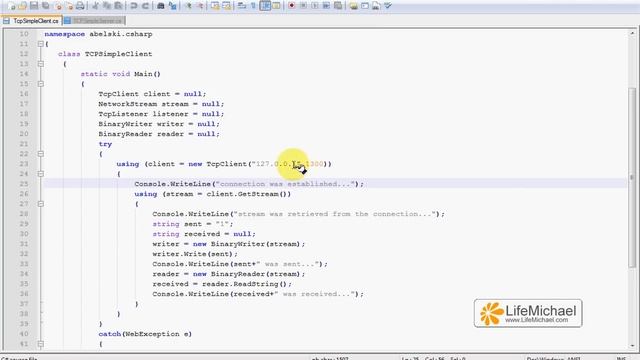
Task: Open Find with the binoculars icon
Action: pyautogui.click(x=161, y=6)
